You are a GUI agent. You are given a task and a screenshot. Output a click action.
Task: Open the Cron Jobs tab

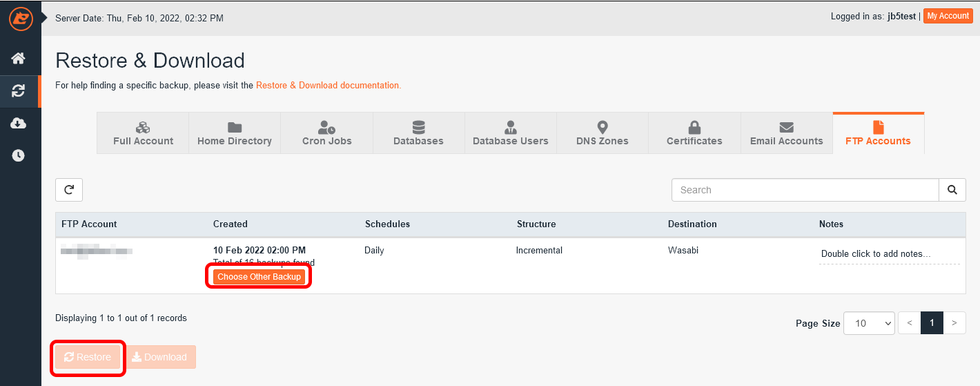tap(326, 134)
